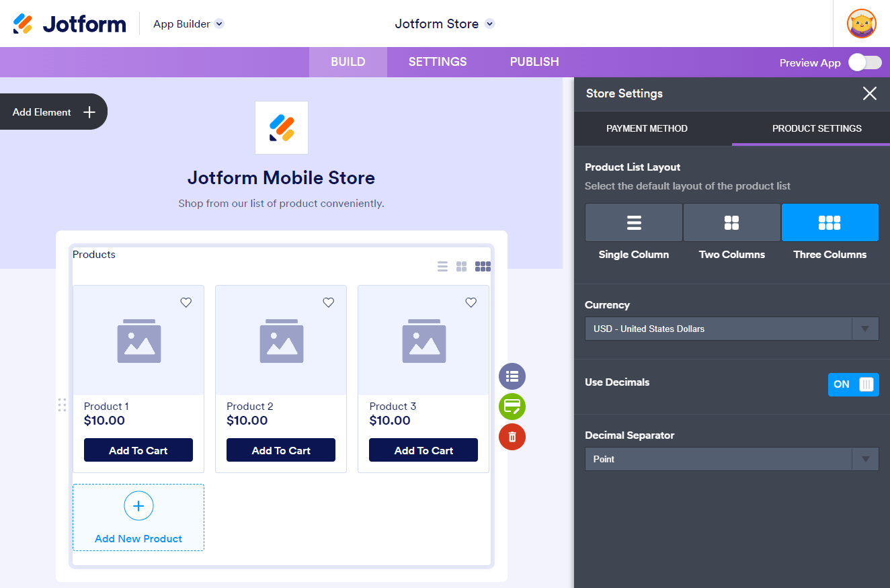Image resolution: width=890 pixels, height=588 pixels.
Task: Delete the product list with trash icon
Action: coord(512,437)
